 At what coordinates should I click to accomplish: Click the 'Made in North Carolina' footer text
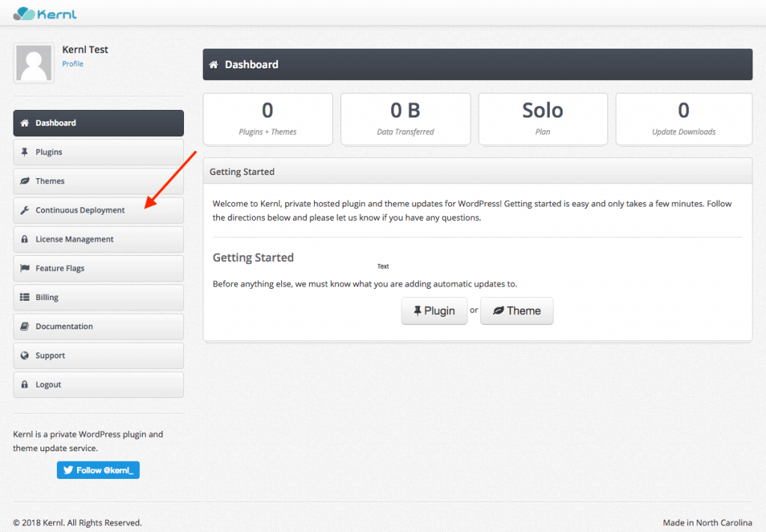(x=708, y=523)
